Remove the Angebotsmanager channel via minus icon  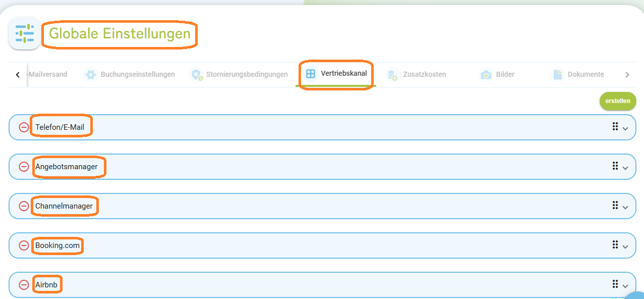point(24,167)
